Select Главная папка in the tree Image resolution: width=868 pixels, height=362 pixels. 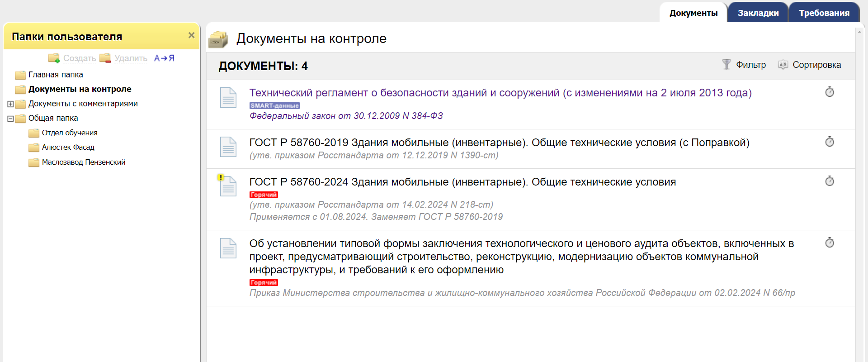click(x=56, y=75)
